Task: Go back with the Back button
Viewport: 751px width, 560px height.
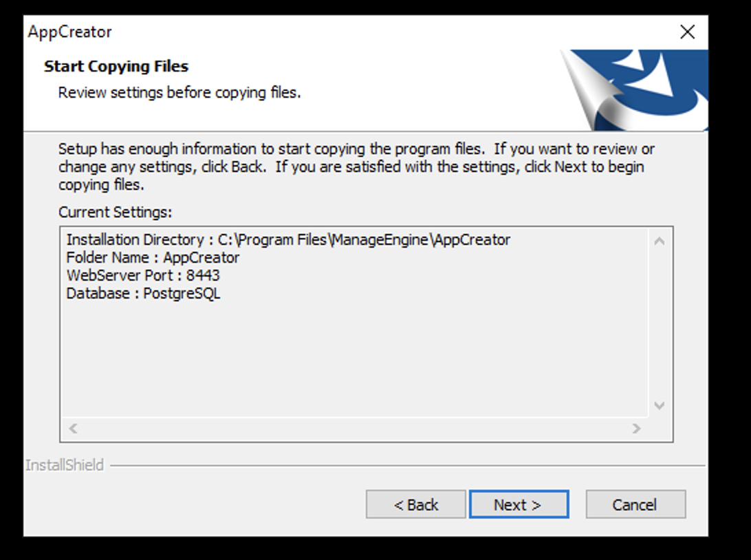Action: (x=415, y=504)
